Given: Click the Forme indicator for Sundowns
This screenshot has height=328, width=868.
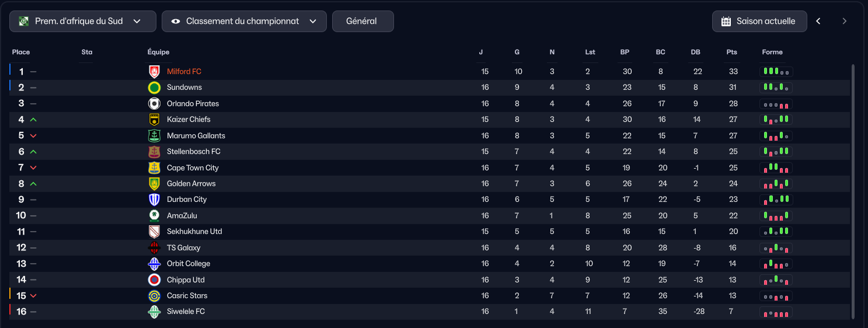Looking at the screenshot, I should point(776,88).
